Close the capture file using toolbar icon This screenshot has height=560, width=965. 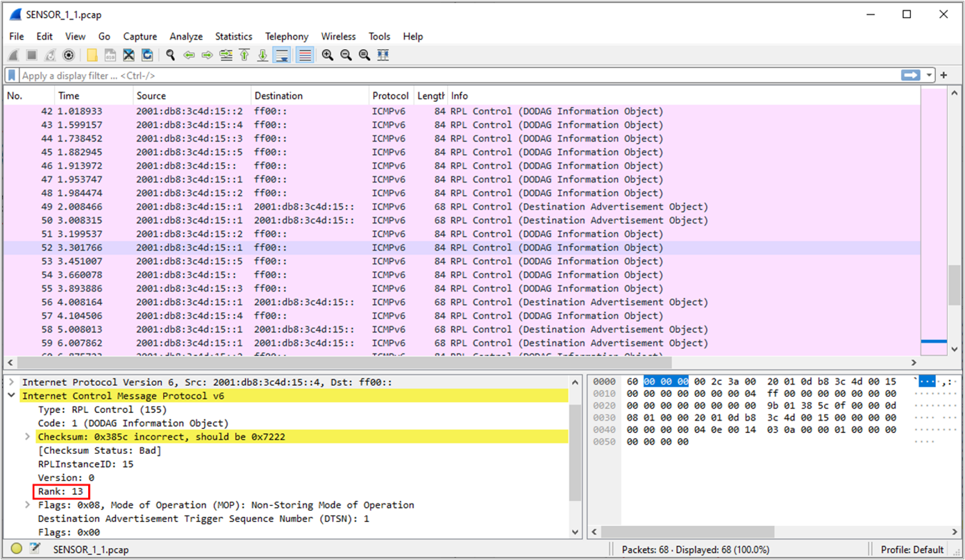click(x=128, y=56)
